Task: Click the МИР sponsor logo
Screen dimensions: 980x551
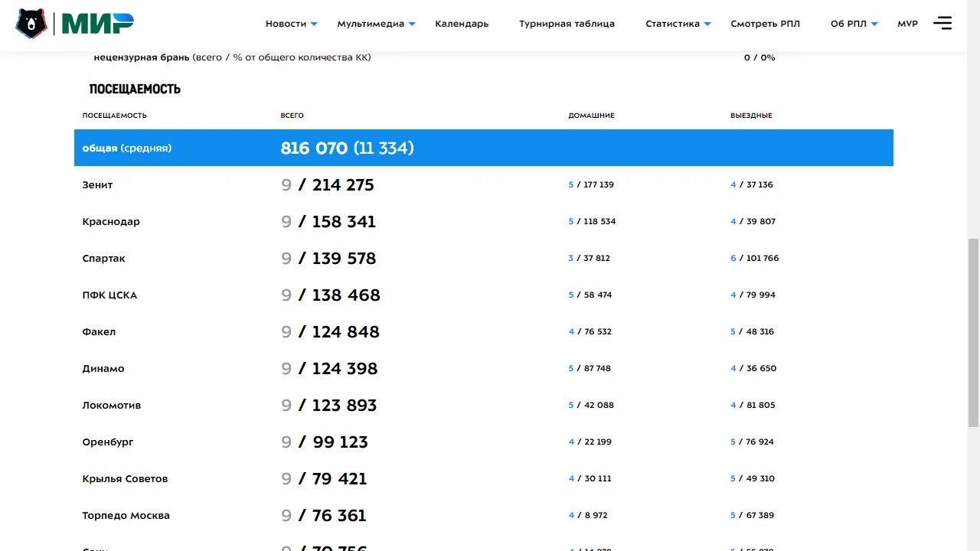Action: pos(97,24)
